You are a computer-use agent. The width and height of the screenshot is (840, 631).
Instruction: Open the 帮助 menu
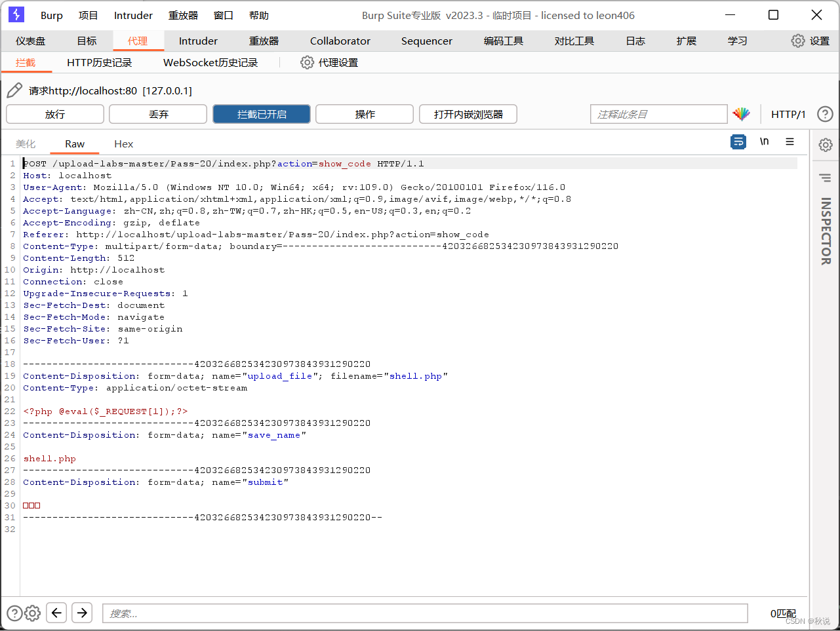click(259, 15)
